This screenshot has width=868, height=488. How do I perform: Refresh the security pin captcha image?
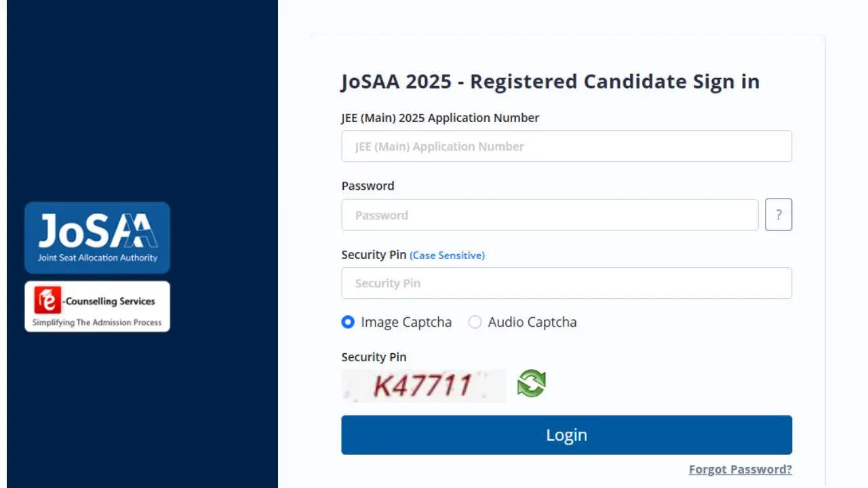pyautogui.click(x=531, y=384)
